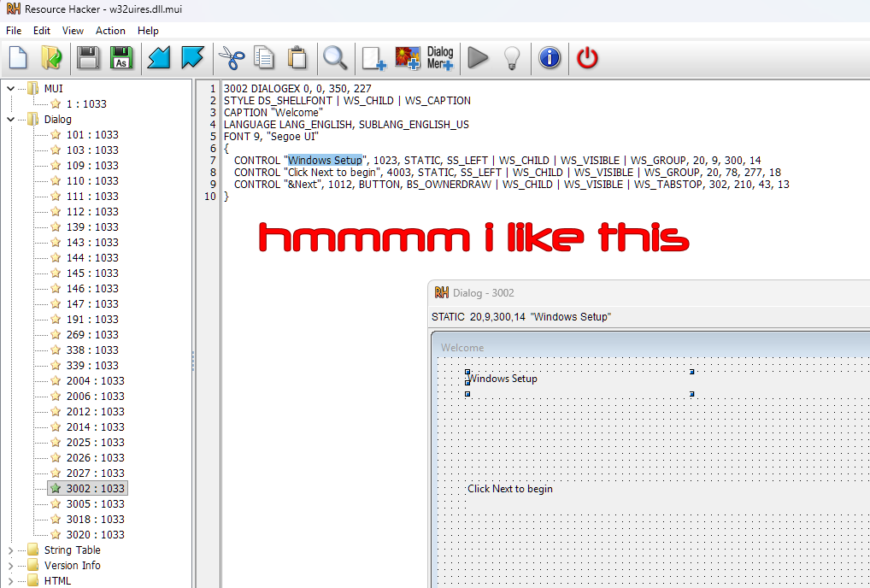Screen dimensions: 870x588
Task: Select dialog resource 146 : 1033
Action: (x=92, y=289)
